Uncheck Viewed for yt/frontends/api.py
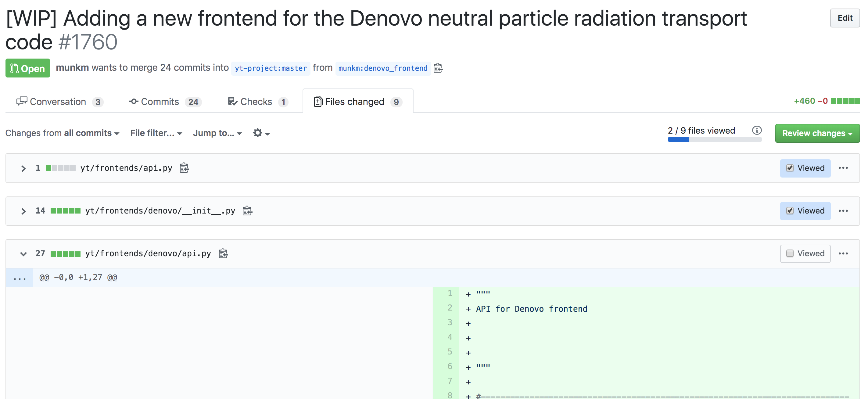The image size is (868, 399). (790, 168)
